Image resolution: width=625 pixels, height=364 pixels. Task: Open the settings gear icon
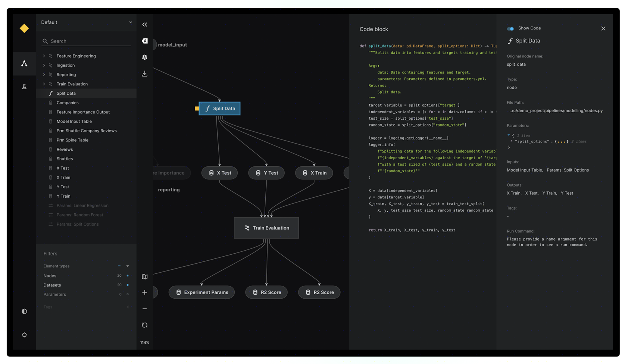pyautogui.click(x=24, y=335)
